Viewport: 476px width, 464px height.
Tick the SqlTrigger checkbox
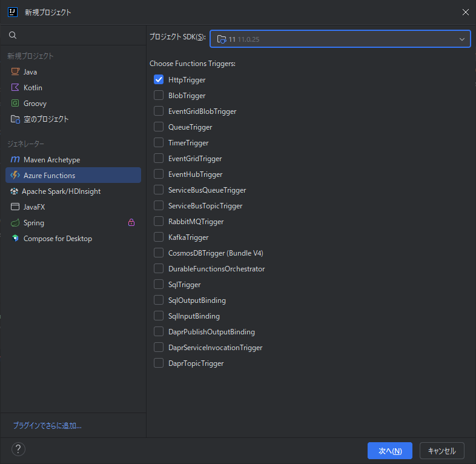tap(159, 284)
